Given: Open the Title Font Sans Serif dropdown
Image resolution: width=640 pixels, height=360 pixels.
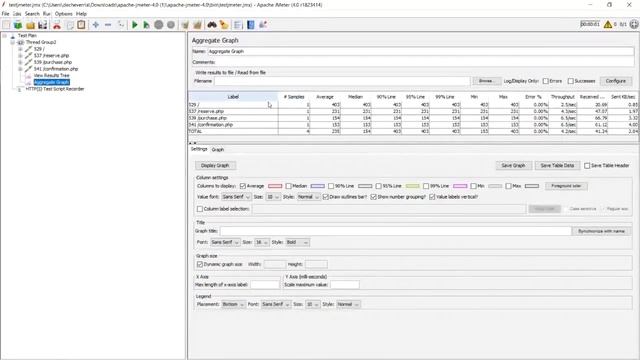Looking at the screenshot, I should (225, 242).
